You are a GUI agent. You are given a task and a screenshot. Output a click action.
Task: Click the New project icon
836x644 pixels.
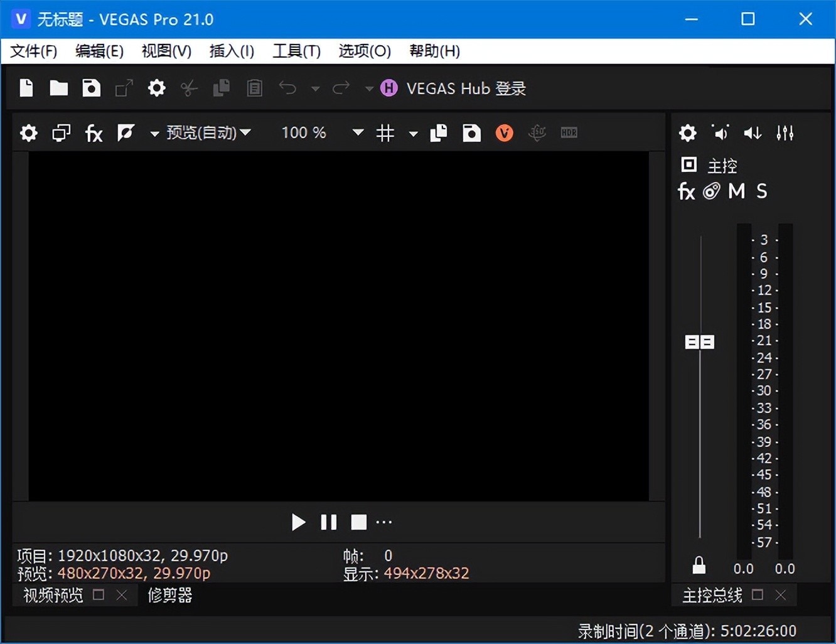click(x=26, y=89)
